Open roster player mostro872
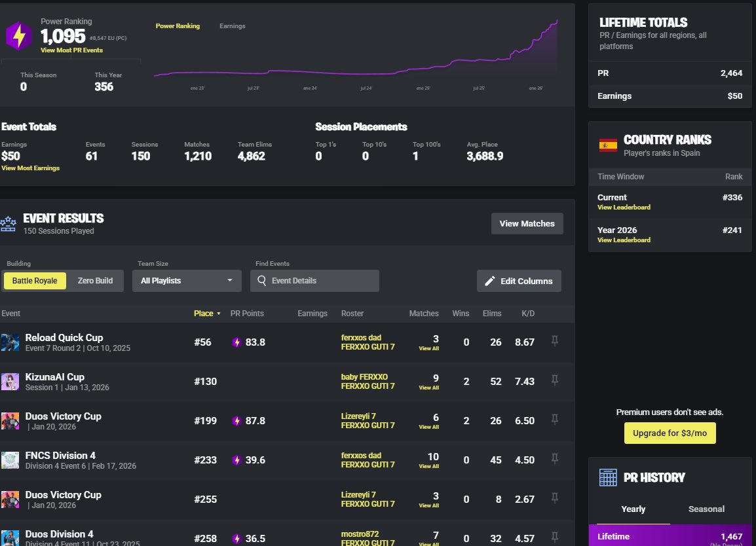The height and width of the screenshot is (546, 756). pyautogui.click(x=360, y=534)
